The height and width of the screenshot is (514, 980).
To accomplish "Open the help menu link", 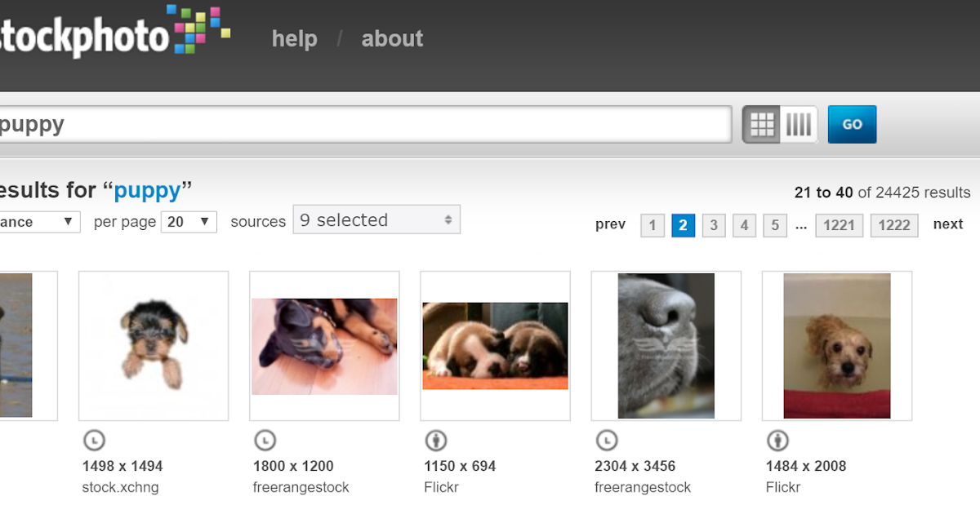I will (x=294, y=38).
